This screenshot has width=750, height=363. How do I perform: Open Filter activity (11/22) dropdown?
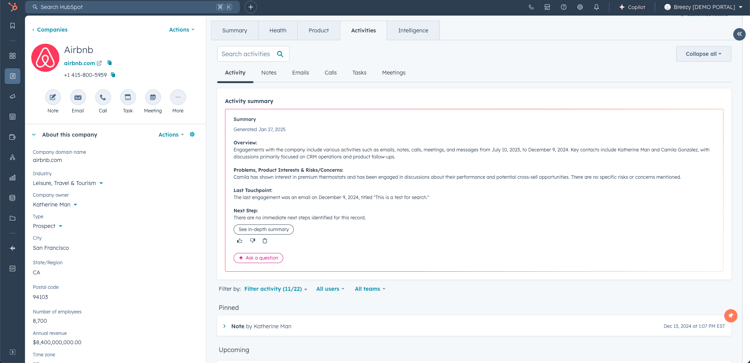coord(276,289)
